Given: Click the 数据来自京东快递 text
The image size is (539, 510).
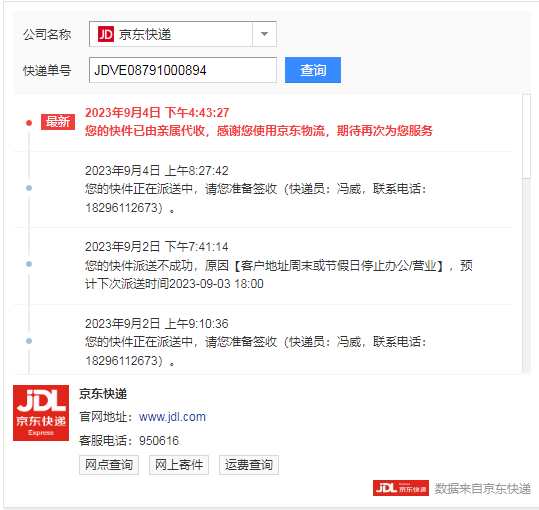Looking at the screenshot, I should point(483,488).
